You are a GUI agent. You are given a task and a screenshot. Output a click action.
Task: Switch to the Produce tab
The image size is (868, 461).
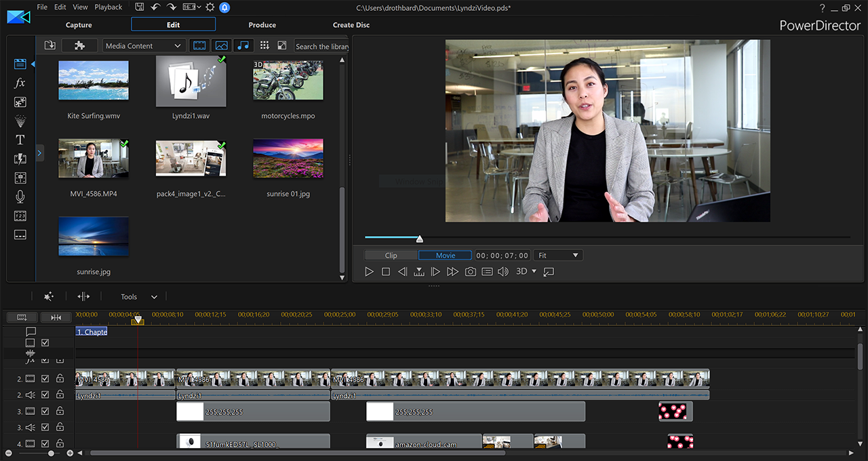[x=262, y=25]
